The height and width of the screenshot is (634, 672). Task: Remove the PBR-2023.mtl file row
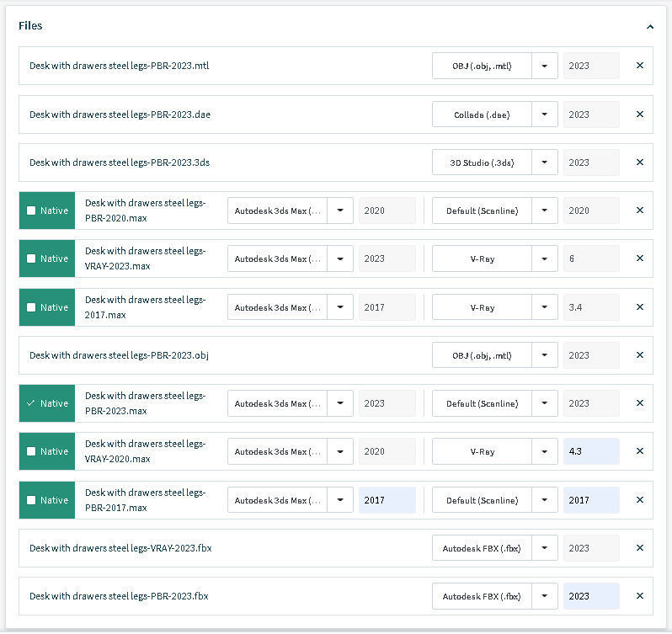640,66
